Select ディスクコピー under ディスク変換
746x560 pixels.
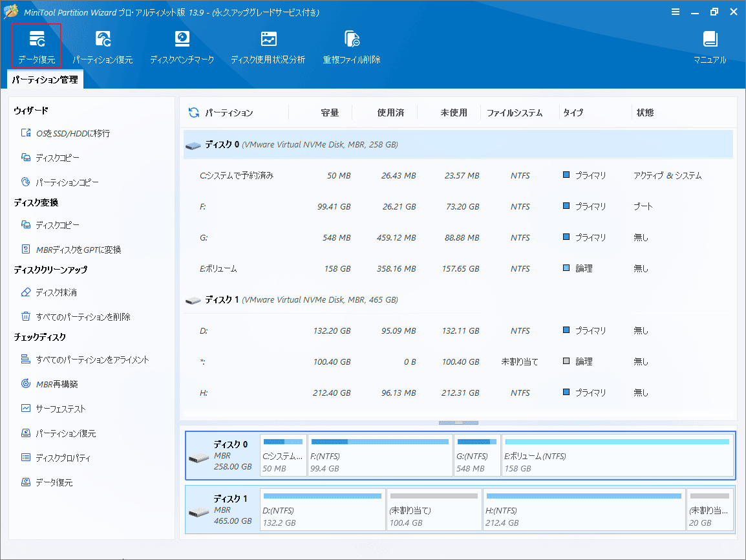[x=50, y=225]
